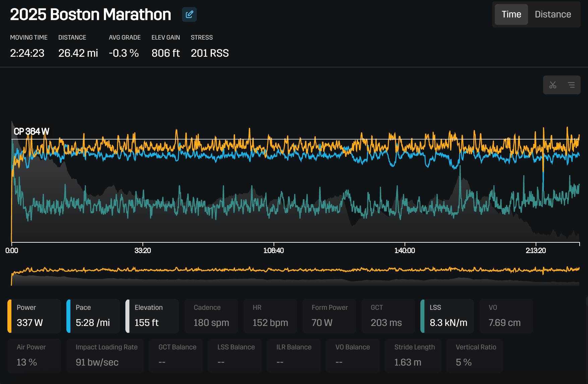Click the mini overview power strip chart

click(x=295, y=276)
